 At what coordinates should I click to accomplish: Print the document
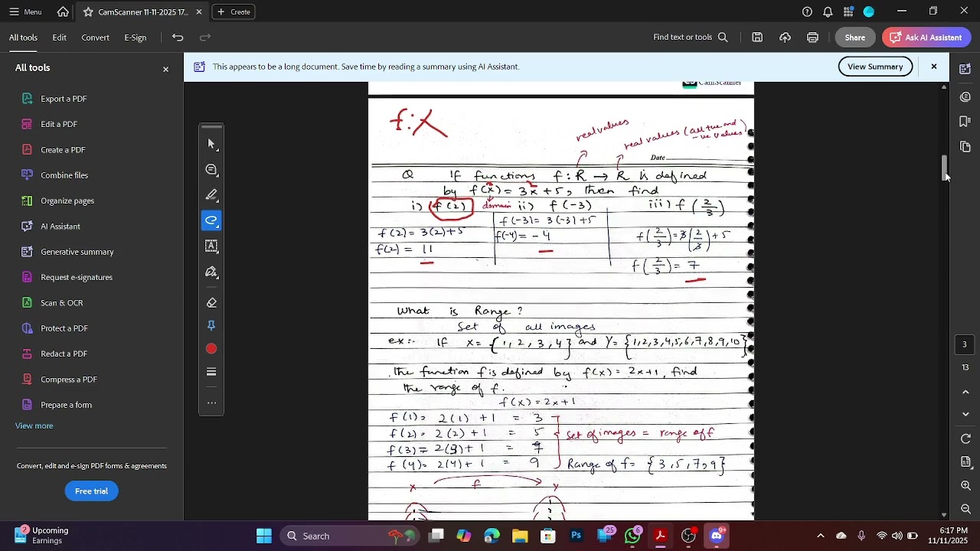812,37
